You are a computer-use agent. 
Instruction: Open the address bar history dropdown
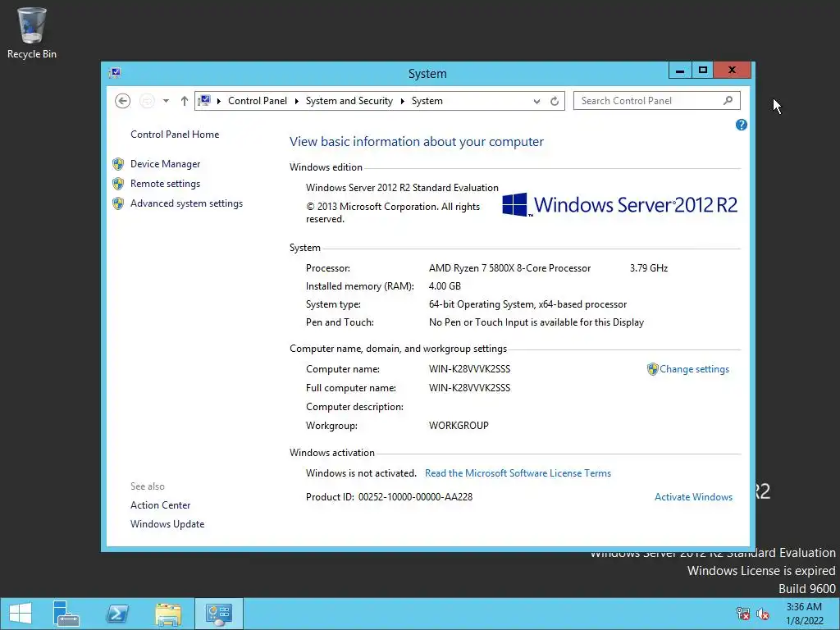click(536, 101)
